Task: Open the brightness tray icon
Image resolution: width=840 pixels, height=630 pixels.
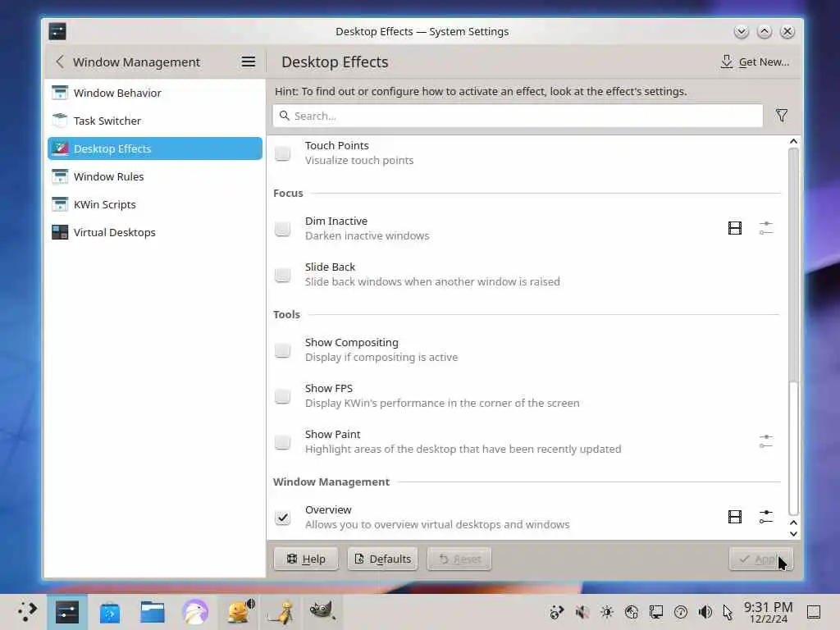Action: (x=606, y=612)
